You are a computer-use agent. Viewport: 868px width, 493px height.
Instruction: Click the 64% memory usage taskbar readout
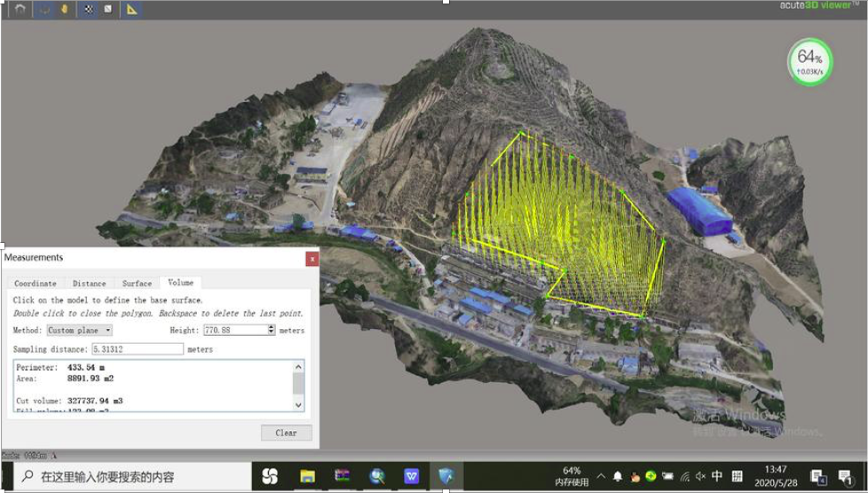click(572, 476)
